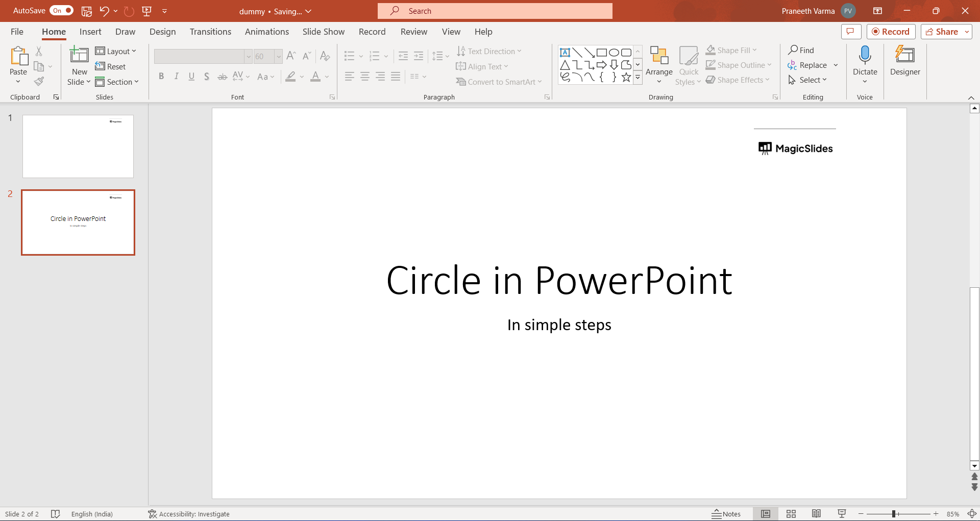Select the Format Painter brush icon
This screenshot has height=521, width=980.
click(x=39, y=82)
